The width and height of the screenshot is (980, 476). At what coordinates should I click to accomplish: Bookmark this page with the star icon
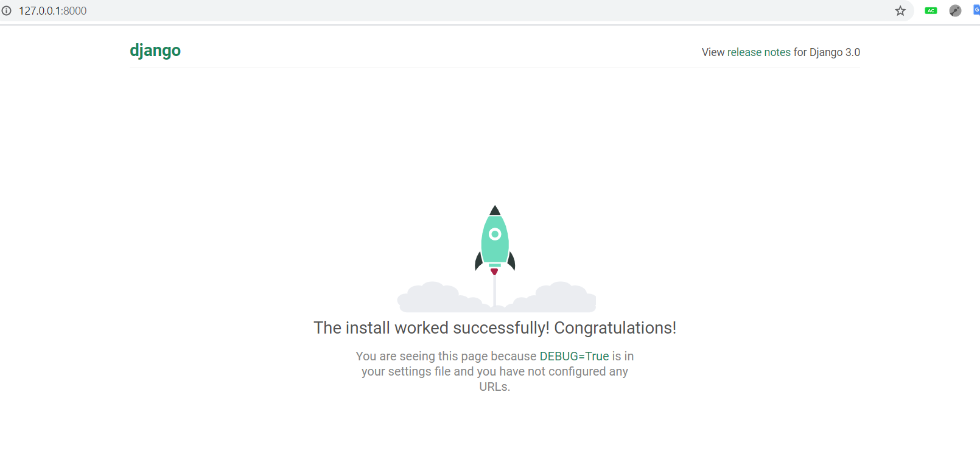click(x=900, y=11)
